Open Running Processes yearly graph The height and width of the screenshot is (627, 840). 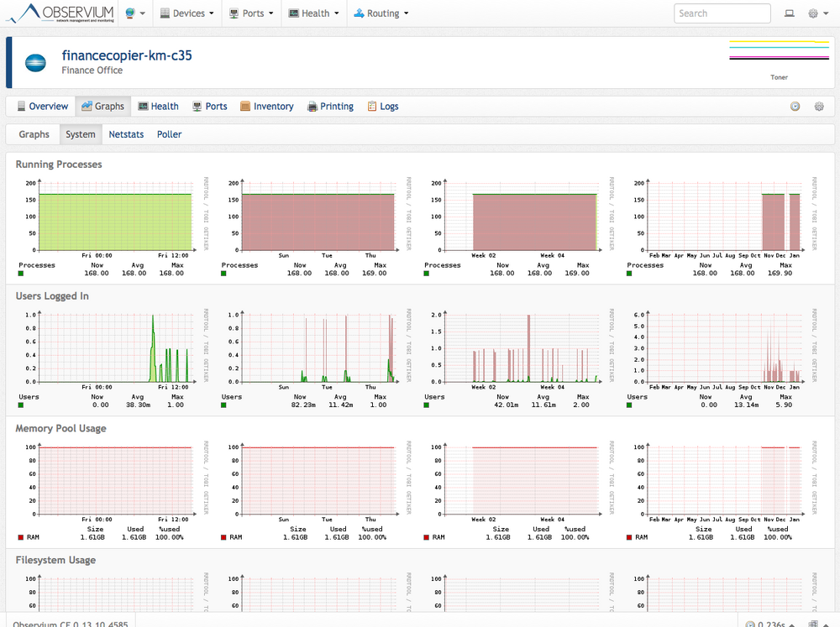tap(722, 227)
